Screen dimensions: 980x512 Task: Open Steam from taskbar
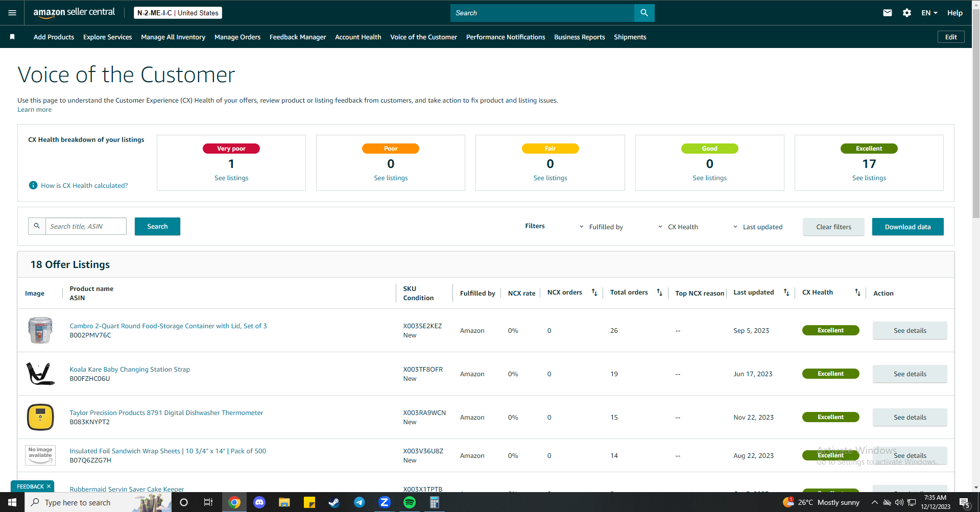pyautogui.click(x=334, y=502)
